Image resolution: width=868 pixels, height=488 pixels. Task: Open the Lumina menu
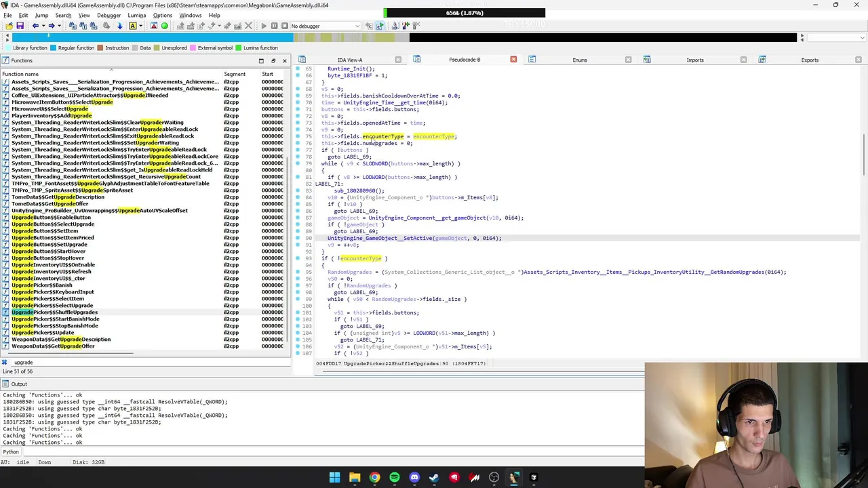(x=136, y=15)
